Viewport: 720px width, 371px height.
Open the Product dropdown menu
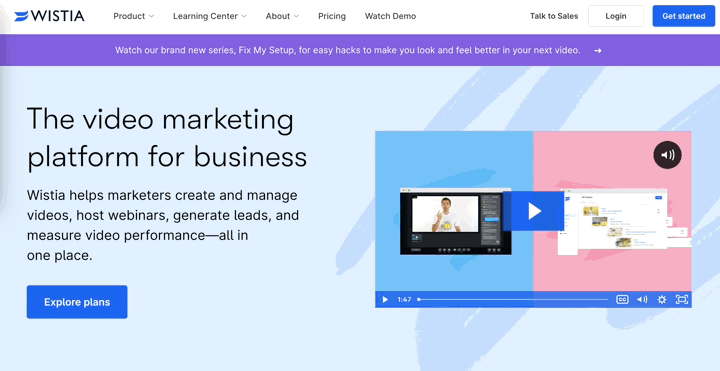(134, 16)
